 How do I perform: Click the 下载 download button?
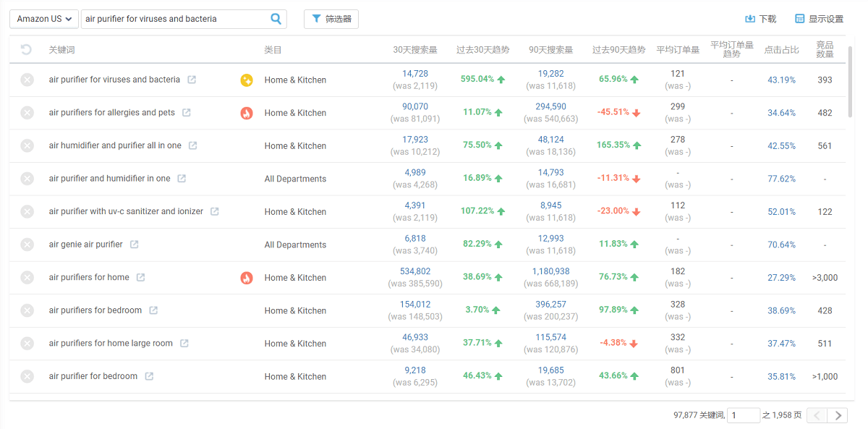pos(760,19)
